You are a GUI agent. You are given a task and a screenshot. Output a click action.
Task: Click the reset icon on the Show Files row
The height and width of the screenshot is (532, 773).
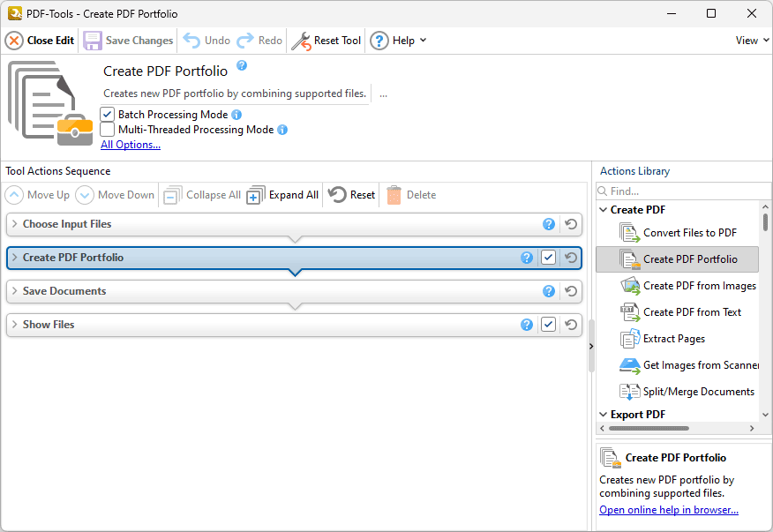(571, 325)
